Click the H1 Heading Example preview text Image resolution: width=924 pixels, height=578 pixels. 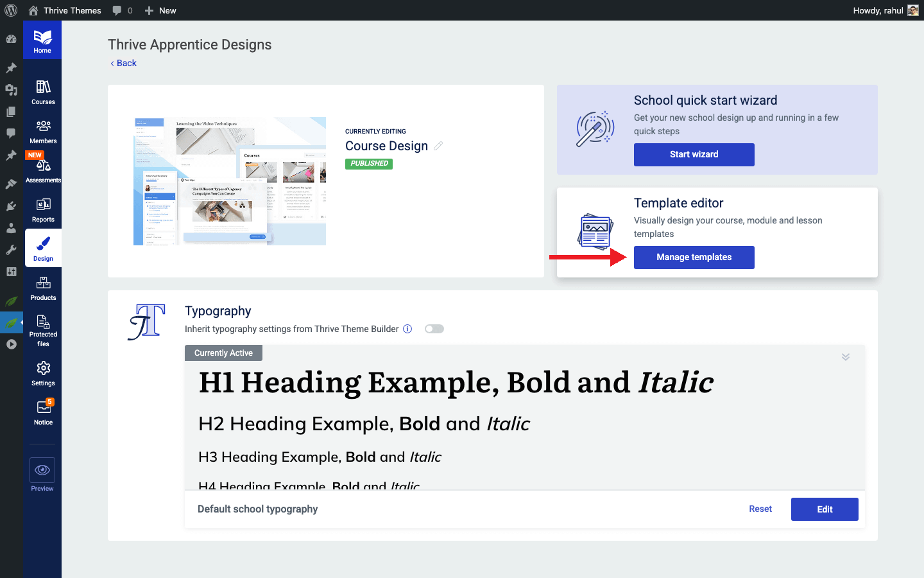click(x=456, y=383)
